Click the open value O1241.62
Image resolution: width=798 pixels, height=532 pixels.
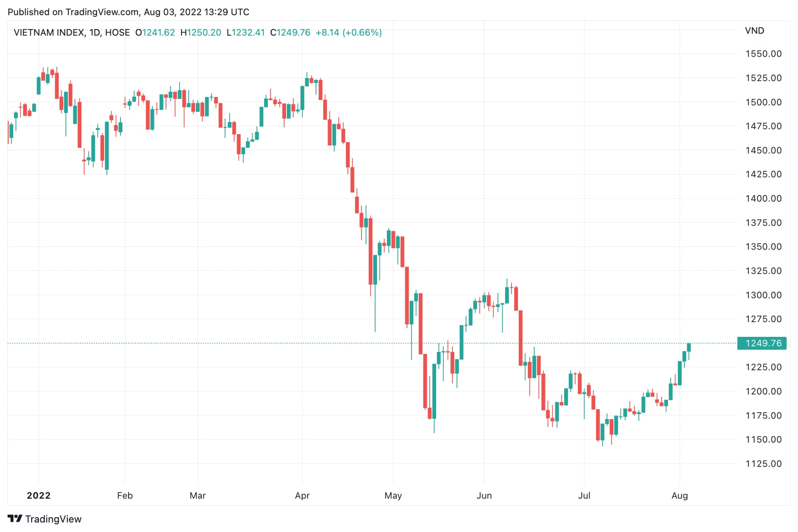point(155,33)
